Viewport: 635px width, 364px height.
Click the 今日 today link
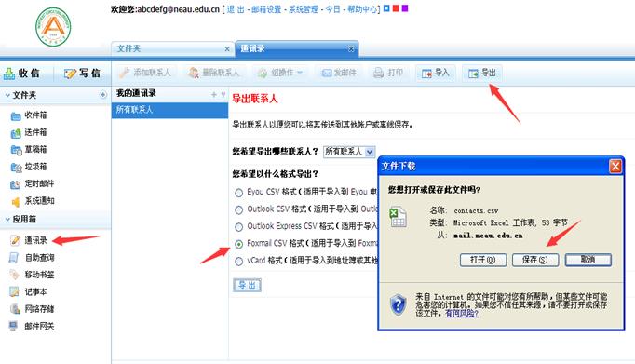click(333, 9)
